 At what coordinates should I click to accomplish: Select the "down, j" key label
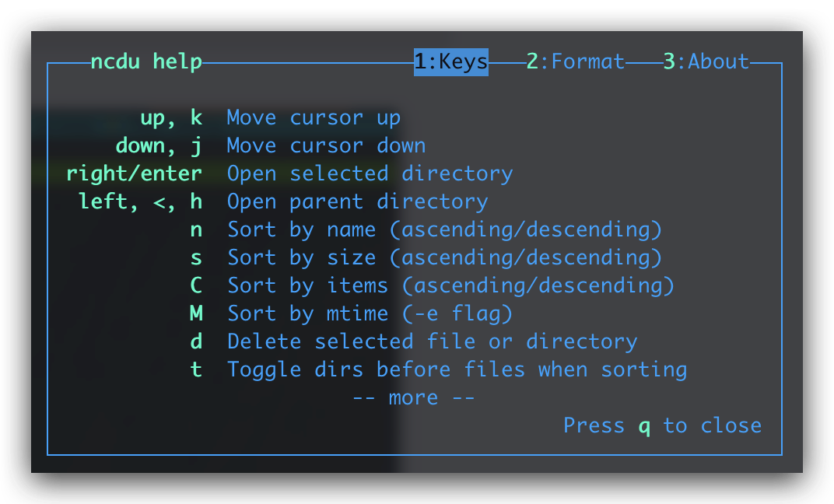[159, 145]
